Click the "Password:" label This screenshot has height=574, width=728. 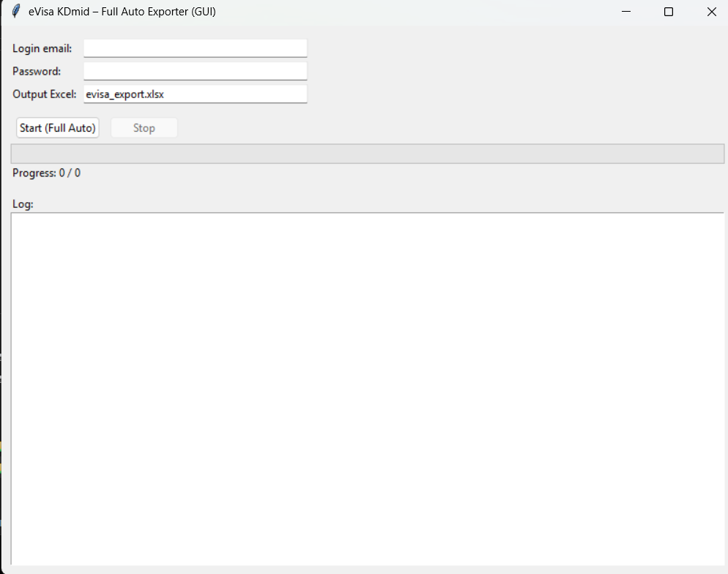pos(37,71)
